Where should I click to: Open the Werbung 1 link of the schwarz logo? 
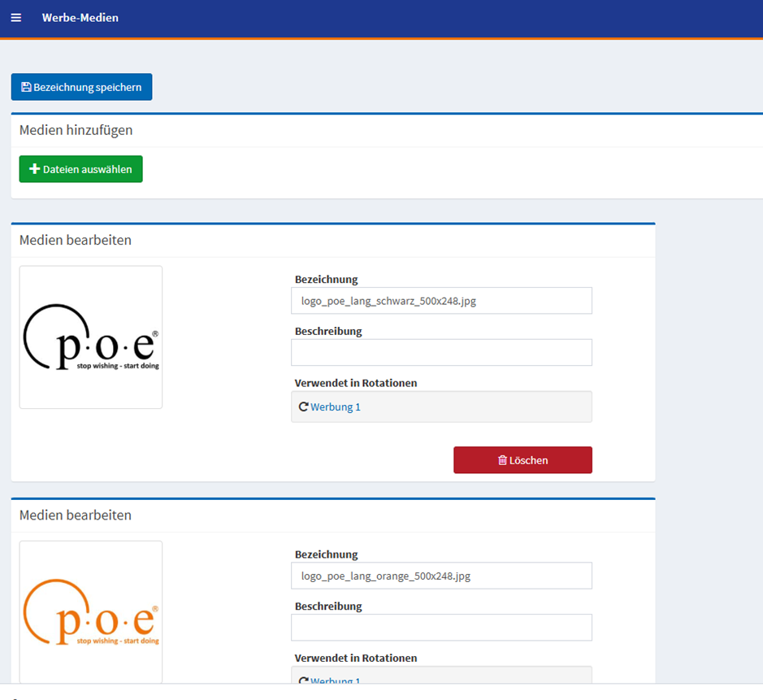pyautogui.click(x=336, y=407)
